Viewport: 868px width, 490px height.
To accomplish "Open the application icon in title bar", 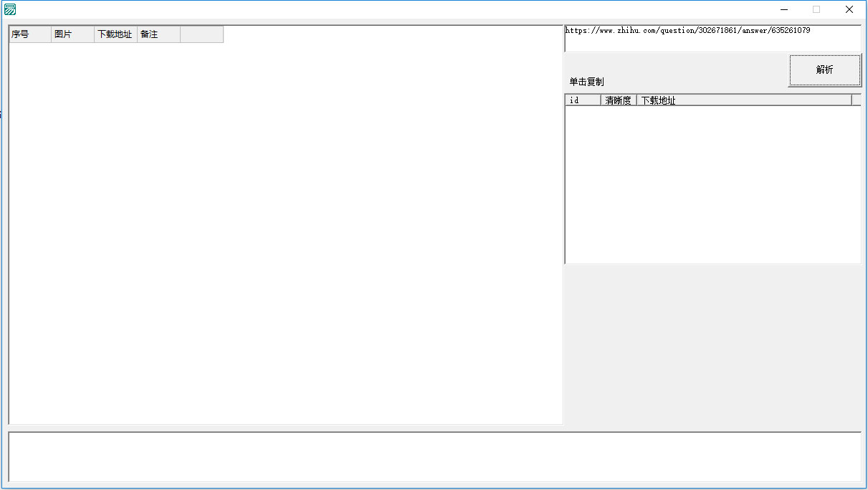I will tap(10, 9).
